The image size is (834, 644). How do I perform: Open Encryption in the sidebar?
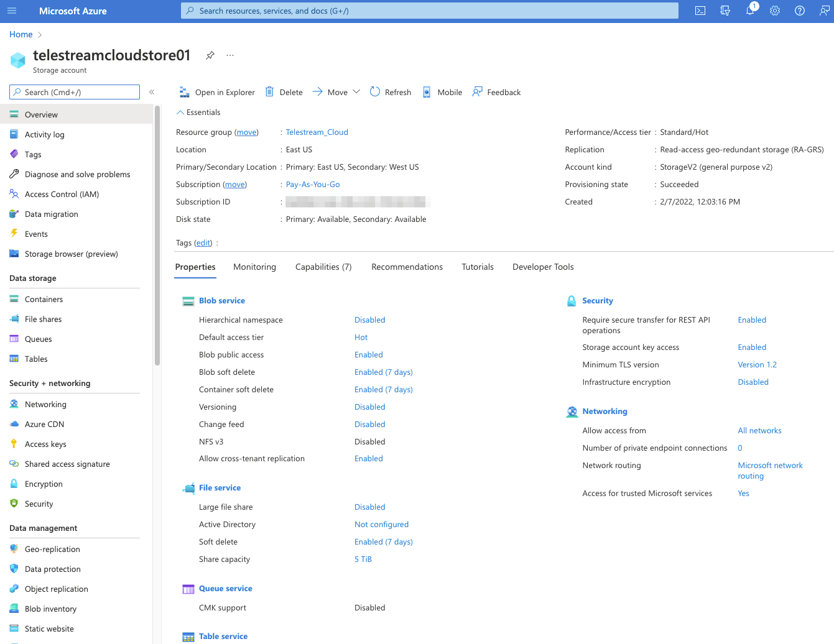(x=76, y=484)
